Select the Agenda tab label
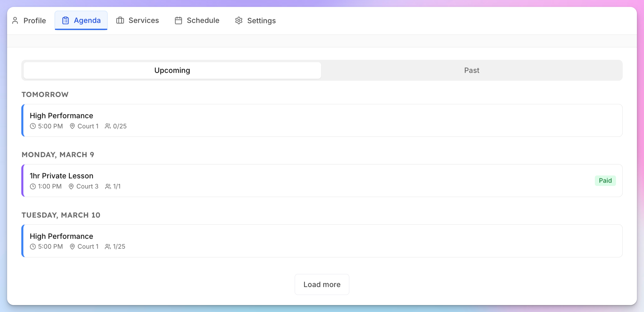 coord(87,20)
